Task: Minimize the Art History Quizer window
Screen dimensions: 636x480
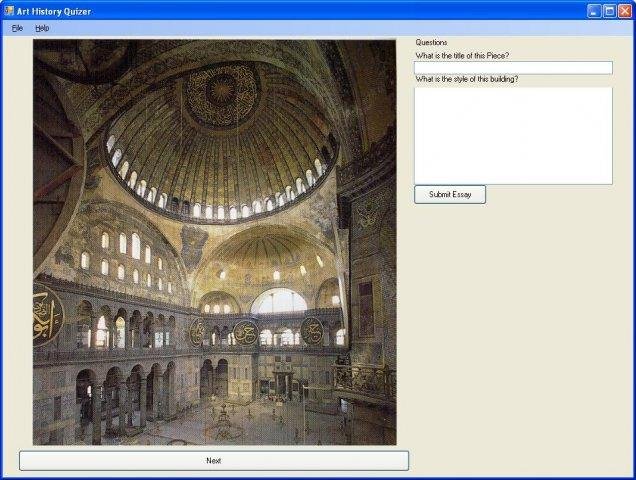Action: (594, 11)
